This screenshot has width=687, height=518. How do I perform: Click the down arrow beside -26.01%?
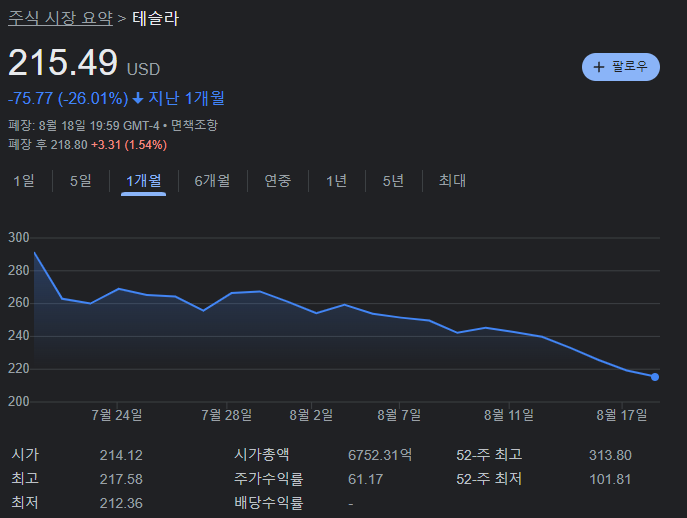coord(138,98)
